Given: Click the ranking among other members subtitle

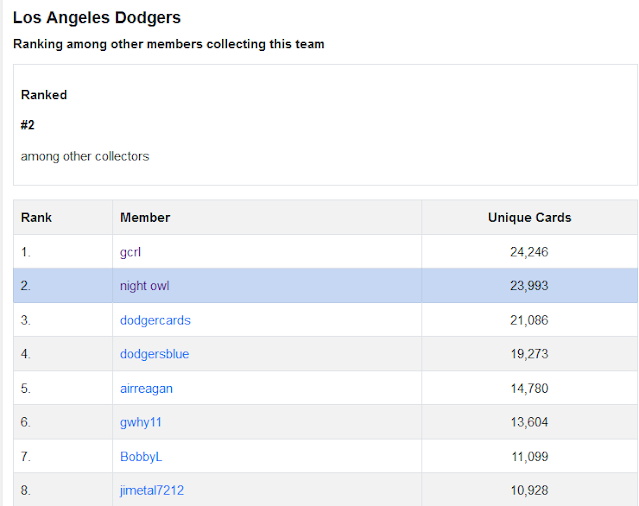Looking at the screenshot, I should 169,44.
